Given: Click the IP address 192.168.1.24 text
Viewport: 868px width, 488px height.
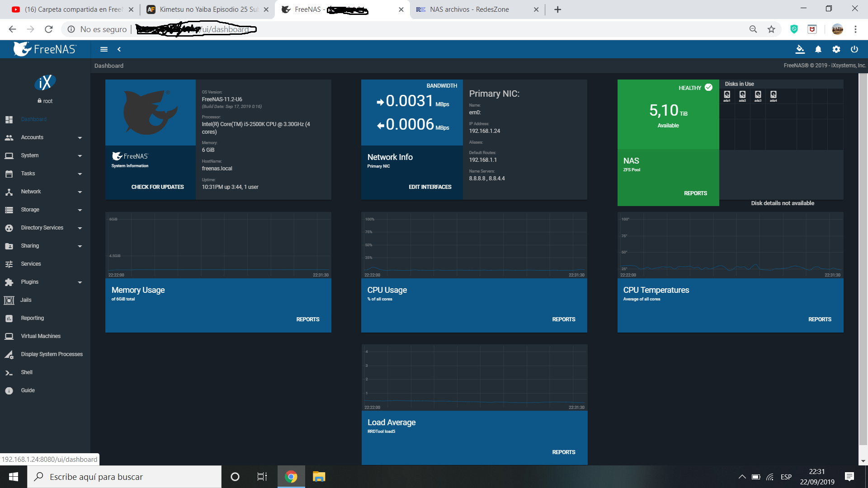Looking at the screenshot, I should click(x=485, y=131).
